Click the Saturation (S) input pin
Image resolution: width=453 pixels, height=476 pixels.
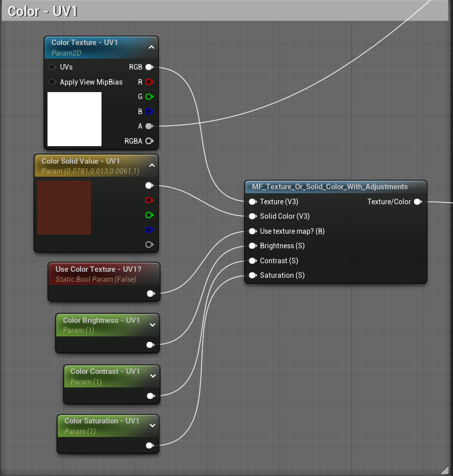[252, 275]
